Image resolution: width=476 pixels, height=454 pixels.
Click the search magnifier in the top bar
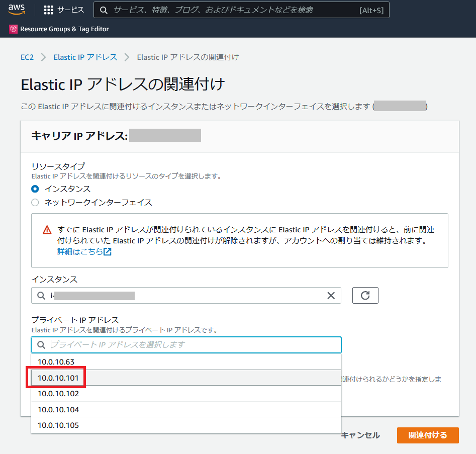click(104, 9)
